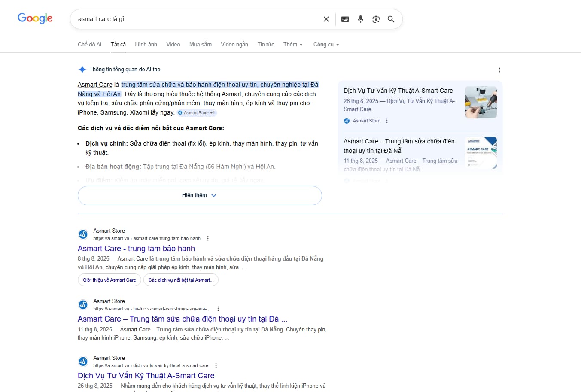581x392 pixels.
Task: Click 'Giới thiệu về Asmart Care' chip
Action: coord(110,280)
